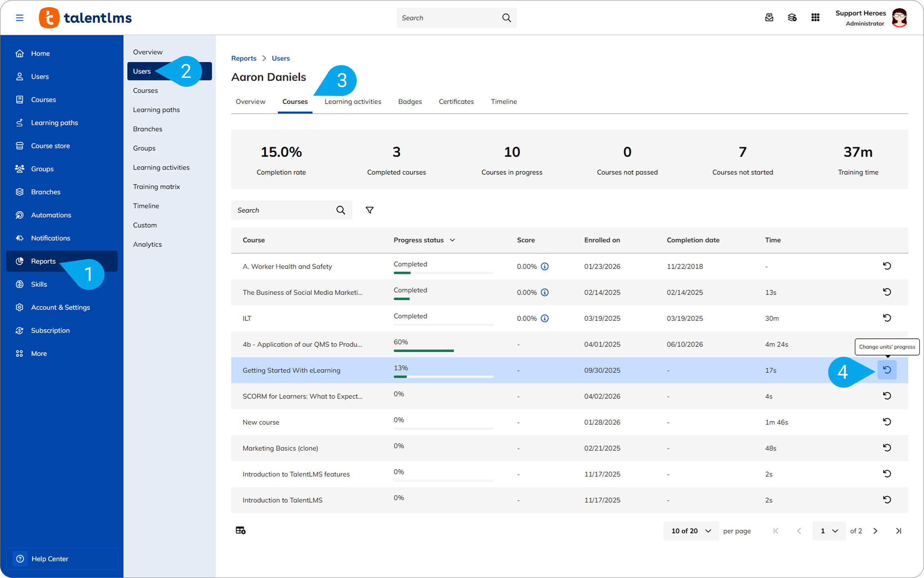Open the course table filter icon
This screenshot has height=578, width=924.
pos(370,210)
